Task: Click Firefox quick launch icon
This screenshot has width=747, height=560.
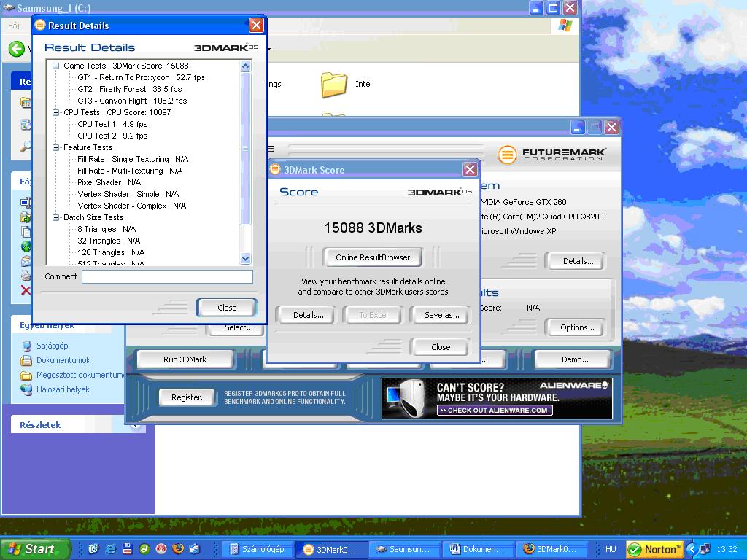Action: coord(178,549)
